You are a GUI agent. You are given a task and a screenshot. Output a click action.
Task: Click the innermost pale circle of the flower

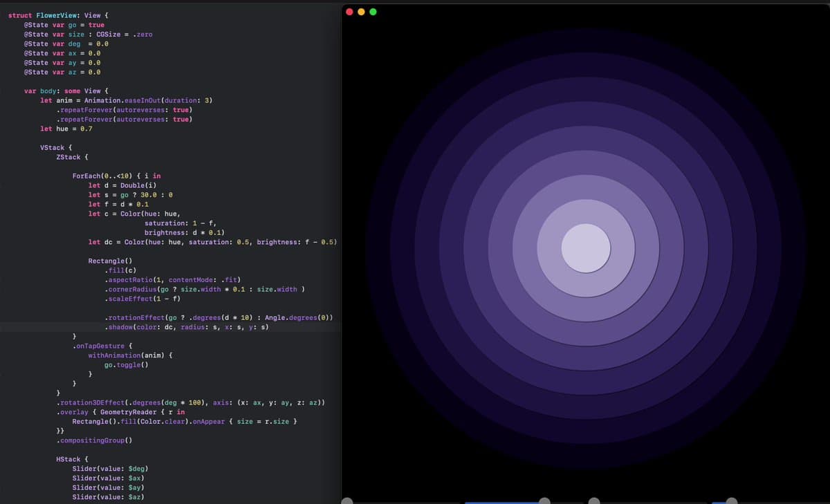click(x=586, y=248)
